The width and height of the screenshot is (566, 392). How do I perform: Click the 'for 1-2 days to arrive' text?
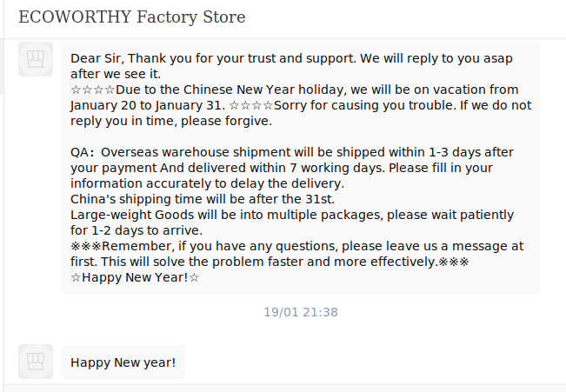(x=137, y=230)
